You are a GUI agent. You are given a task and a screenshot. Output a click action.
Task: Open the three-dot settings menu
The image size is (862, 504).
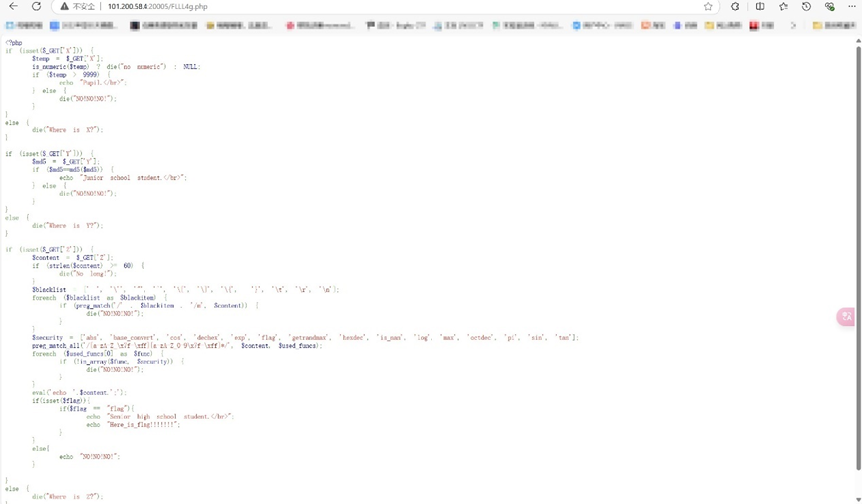[852, 6]
